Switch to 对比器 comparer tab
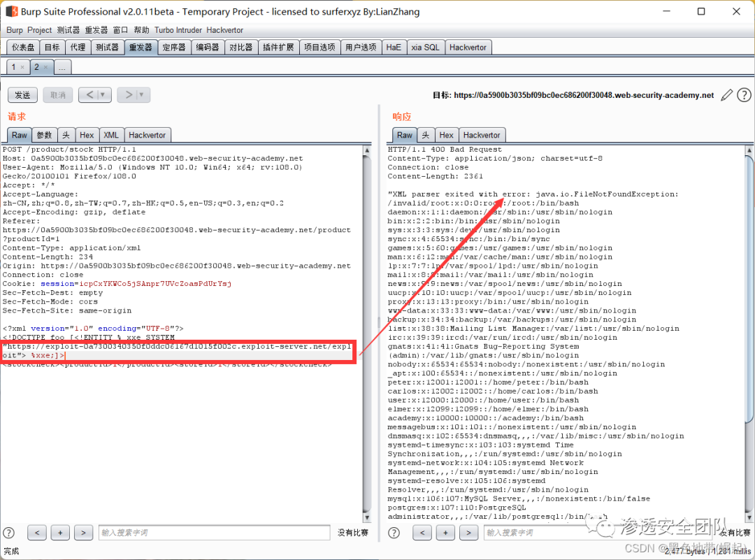The image size is (755, 560). pos(240,47)
